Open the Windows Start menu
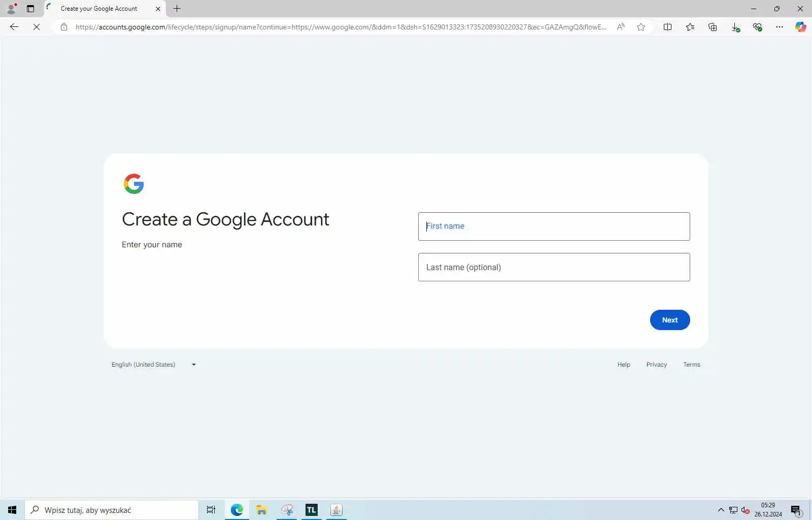This screenshot has width=812, height=520. point(12,510)
